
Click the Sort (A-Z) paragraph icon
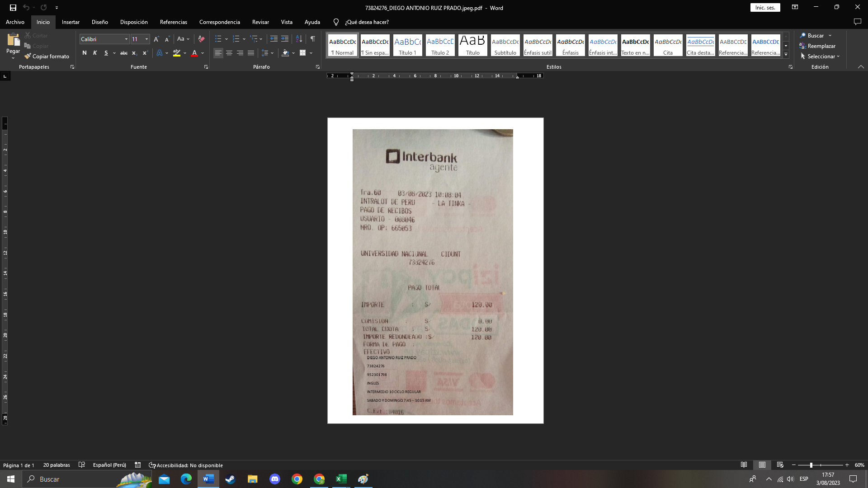(x=299, y=39)
